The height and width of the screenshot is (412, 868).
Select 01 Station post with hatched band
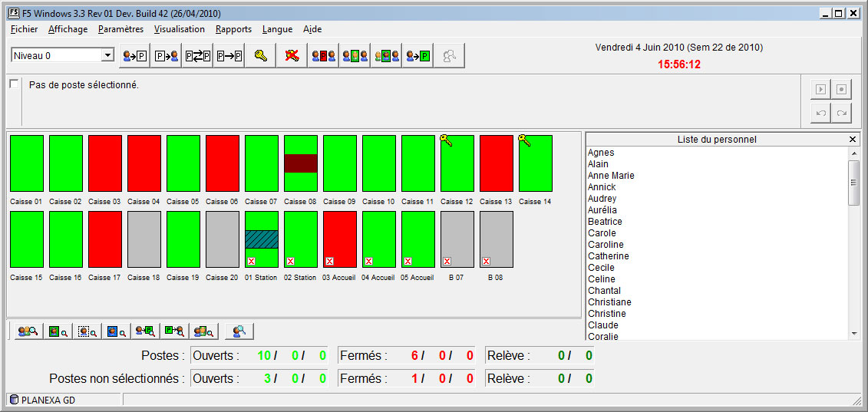pos(261,239)
